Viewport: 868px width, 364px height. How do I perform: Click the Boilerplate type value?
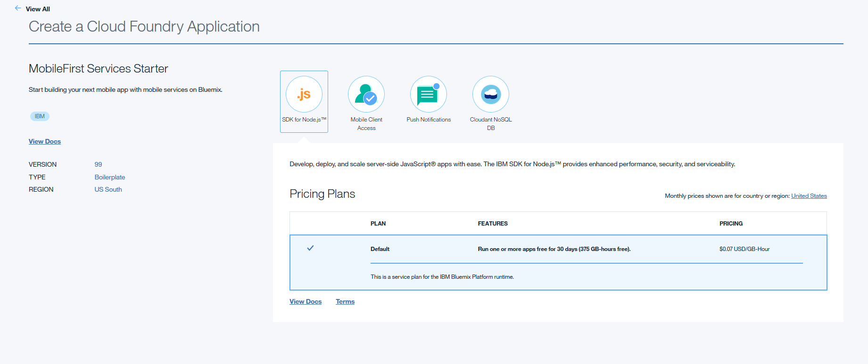tap(110, 177)
